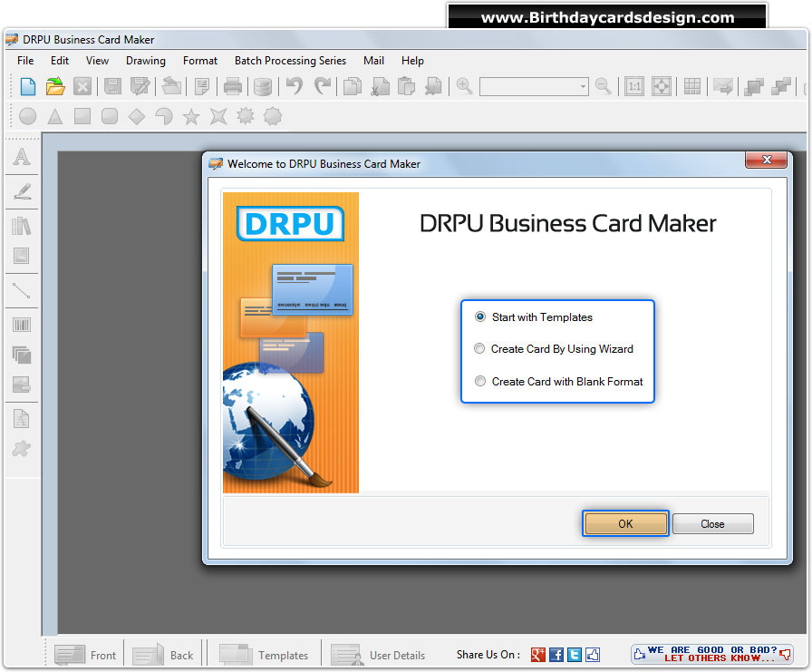Viewport: 812px width, 672px height.
Task: Click the Zoom in magnifier icon
Action: tap(465, 86)
